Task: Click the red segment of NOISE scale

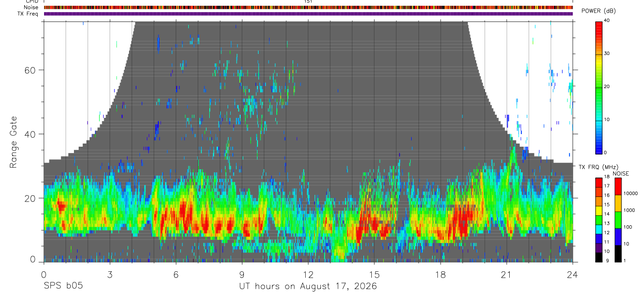Action: [618, 186]
